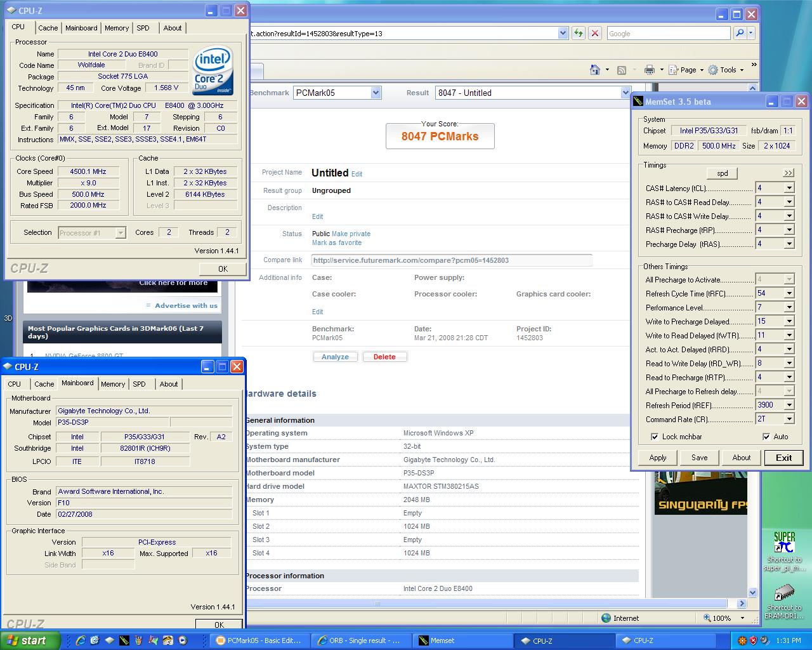The height and width of the screenshot is (650, 812).
Task: Open the browser address bar history dropdown
Action: point(563,33)
